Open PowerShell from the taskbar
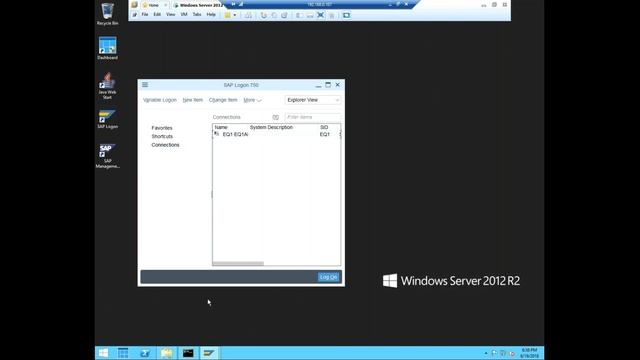640x360 pixels. coord(144,353)
